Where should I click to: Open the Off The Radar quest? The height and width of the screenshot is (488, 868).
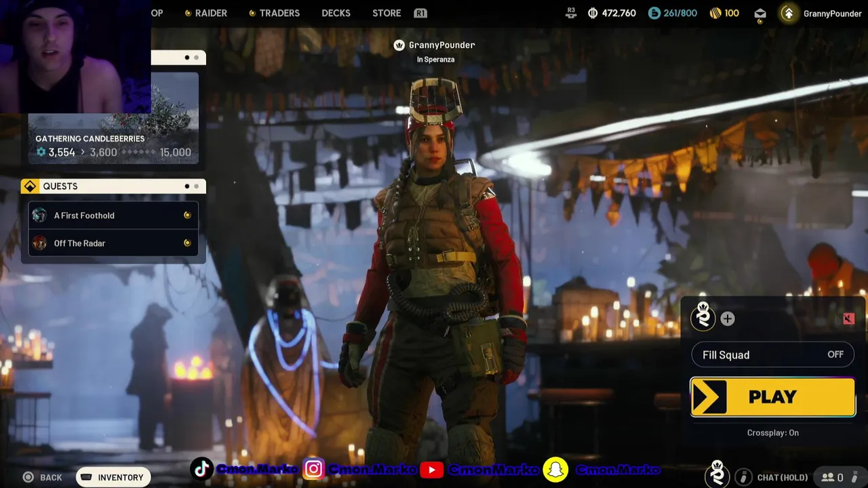tap(113, 243)
